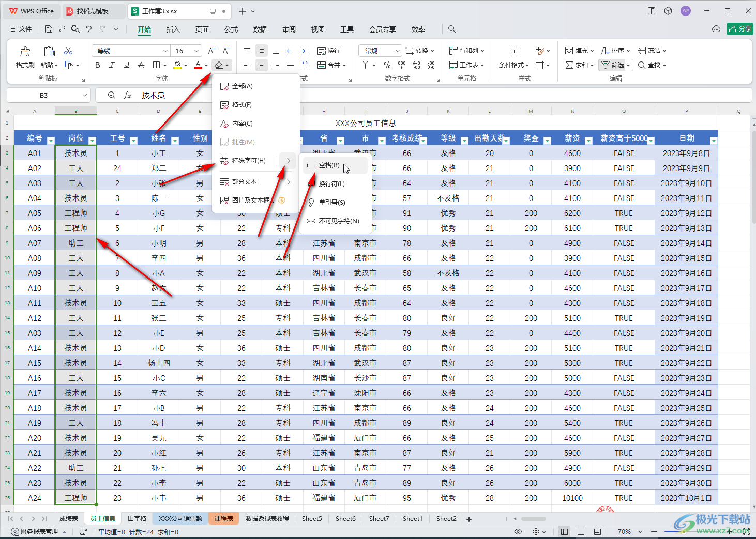Screen dimensions: 756x539
Task: Click the Save icon in quick toolbar
Action: (x=49, y=29)
